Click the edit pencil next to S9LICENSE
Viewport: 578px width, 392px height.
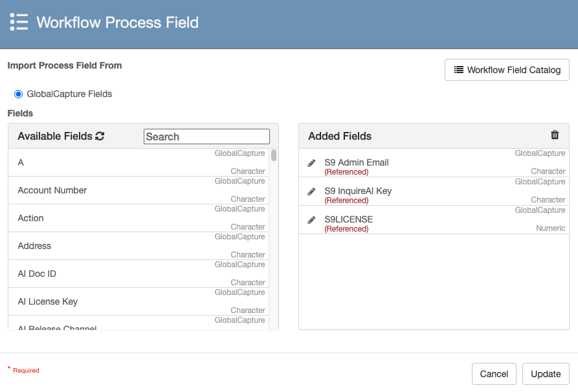[x=311, y=220]
